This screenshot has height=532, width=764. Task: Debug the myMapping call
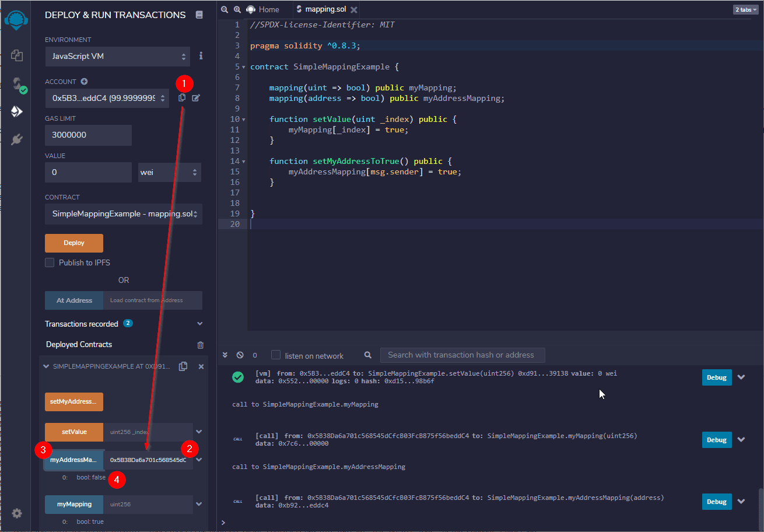point(717,440)
